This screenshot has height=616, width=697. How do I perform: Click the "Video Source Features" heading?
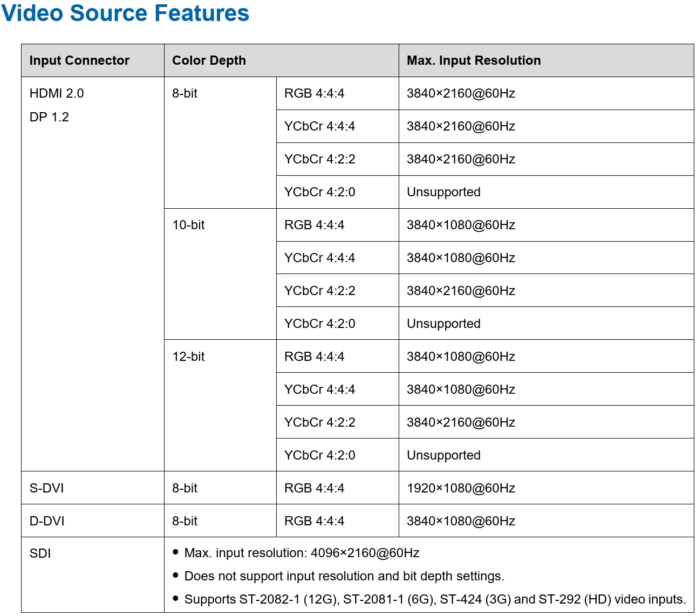pyautogui.click(x=125, y=13)
